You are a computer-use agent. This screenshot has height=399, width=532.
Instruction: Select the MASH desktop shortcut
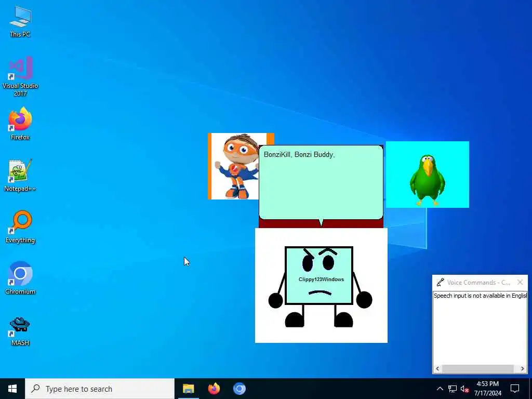[20, 331]
